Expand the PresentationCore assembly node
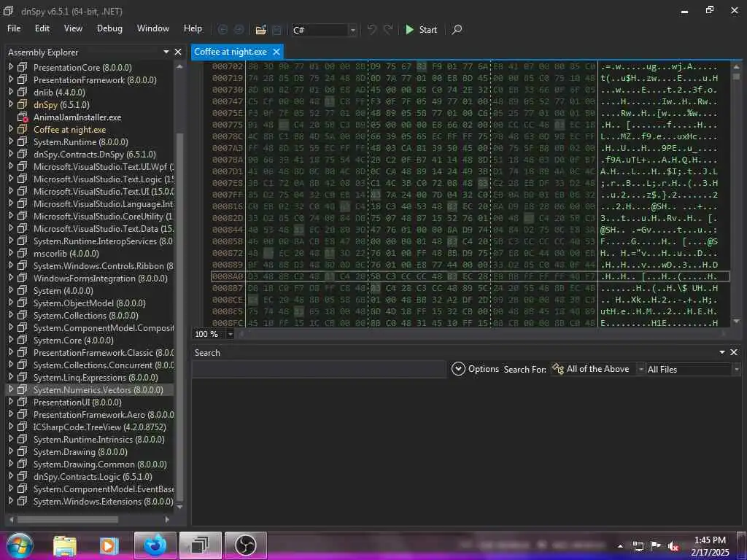This screenshot has height=560, width=747. pos(11,67)
